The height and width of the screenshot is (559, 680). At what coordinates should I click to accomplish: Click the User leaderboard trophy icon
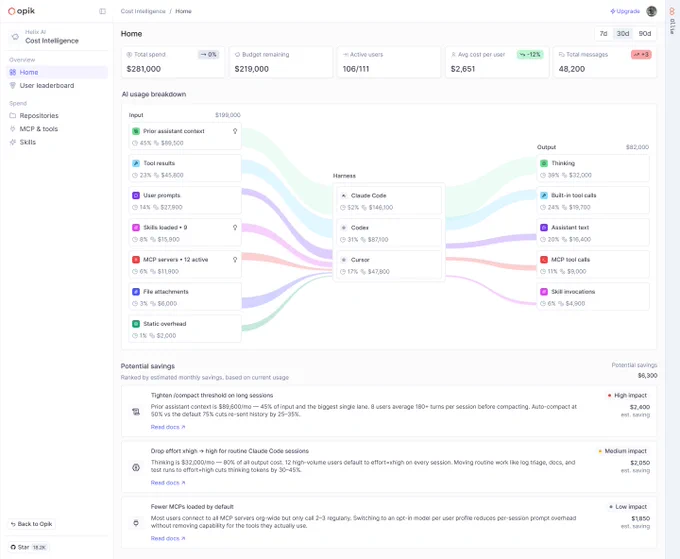pyautogui.click(x=13, y=85)
